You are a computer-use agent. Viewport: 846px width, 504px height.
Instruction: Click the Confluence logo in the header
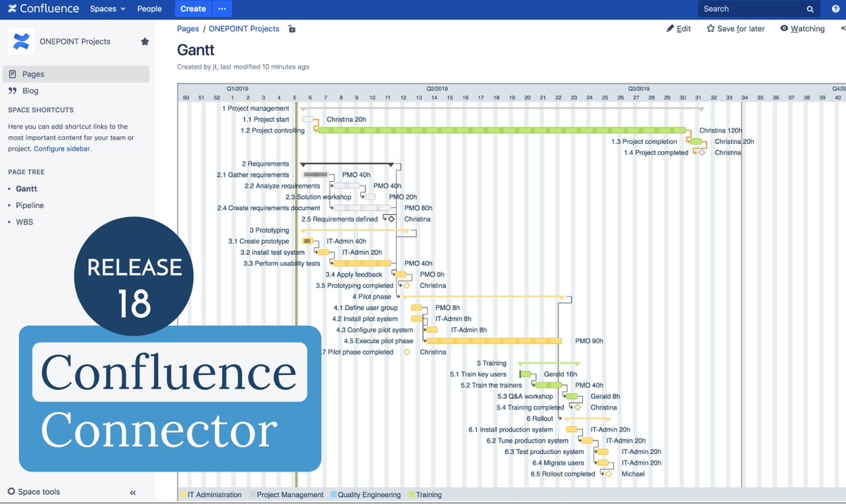pyautogui.click(x=44, y=9)
